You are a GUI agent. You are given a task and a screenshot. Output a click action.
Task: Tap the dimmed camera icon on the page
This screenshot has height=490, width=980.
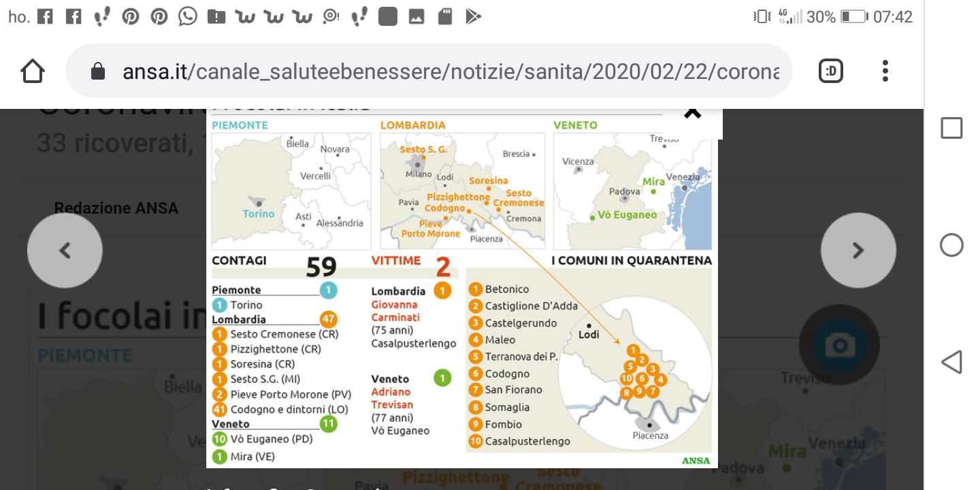tap(839, 346)
